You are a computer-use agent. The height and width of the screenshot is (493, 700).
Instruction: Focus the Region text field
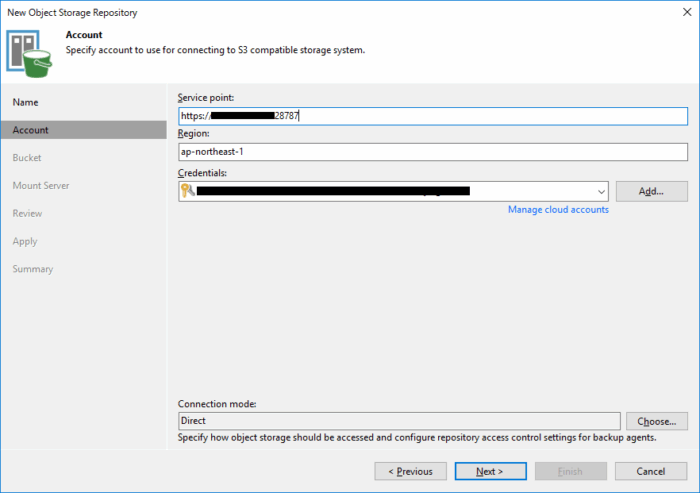click(432, 152)
